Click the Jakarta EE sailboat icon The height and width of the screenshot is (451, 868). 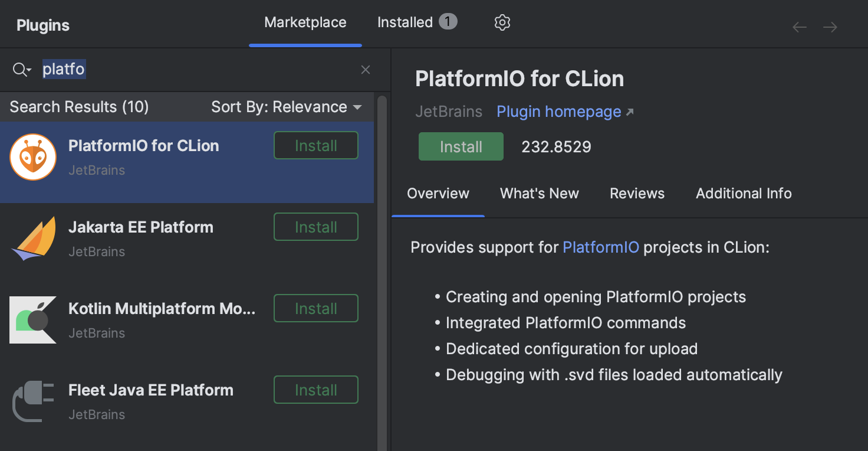pyautogui.click(x=33, y=238)
